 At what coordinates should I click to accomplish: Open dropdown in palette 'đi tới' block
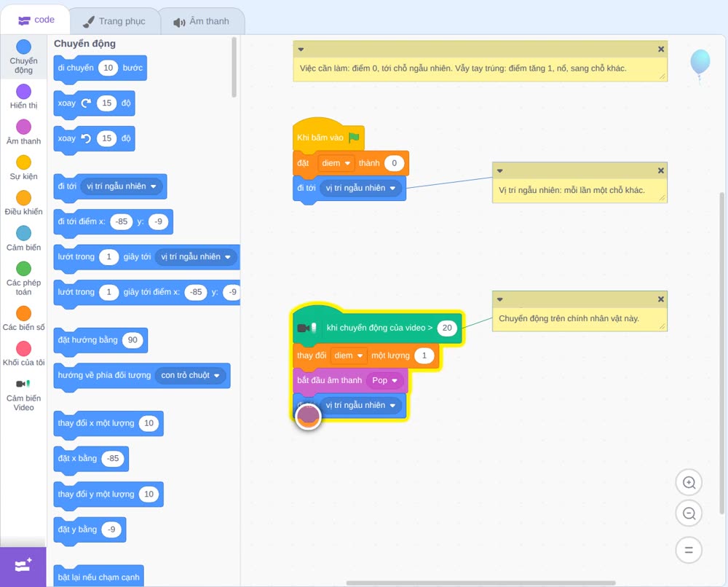[121, 186]
